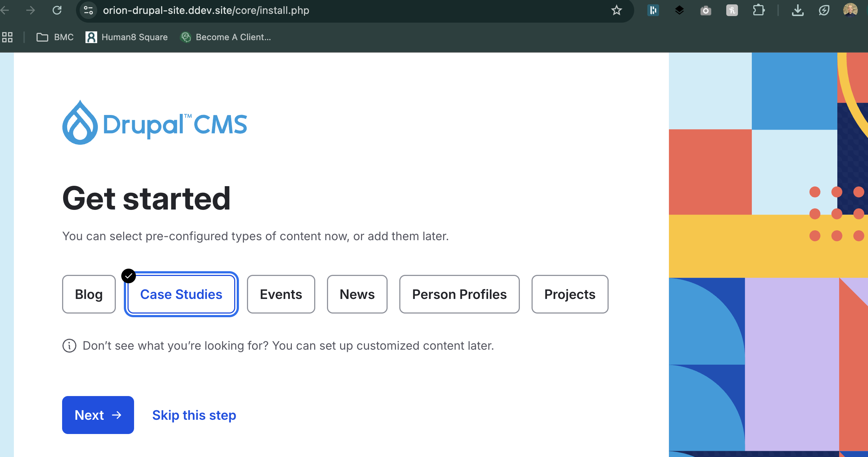
Task: Select the News content type
Action: pos(357,294)
